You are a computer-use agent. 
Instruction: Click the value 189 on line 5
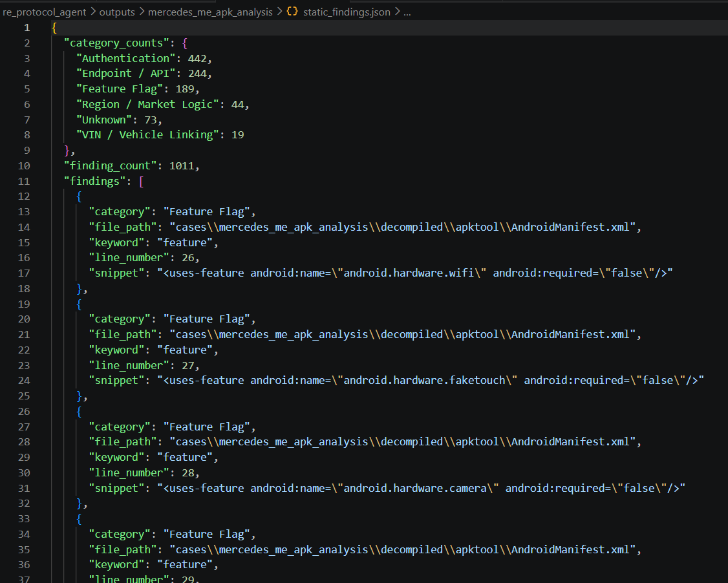185,89
